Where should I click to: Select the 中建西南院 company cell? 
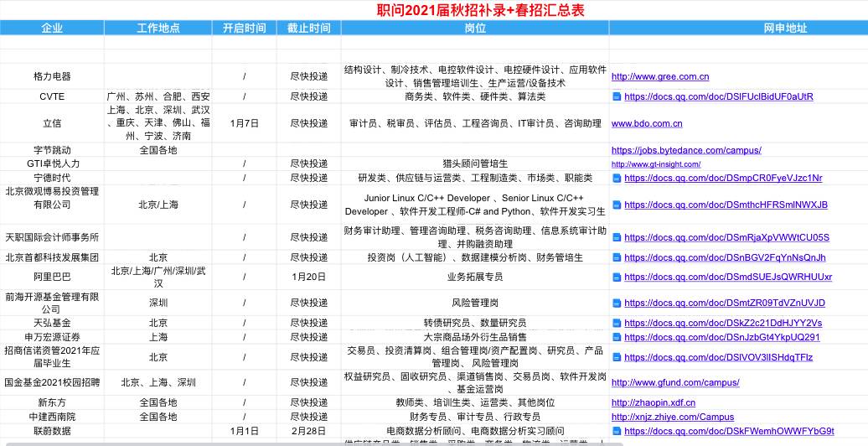(52, 417)
